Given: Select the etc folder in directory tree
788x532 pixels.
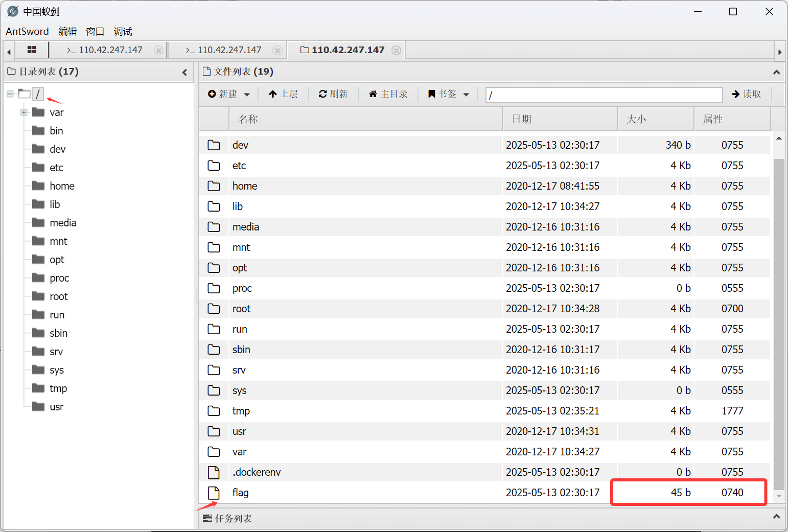Looking at the screenshot, I should point(56,168).
